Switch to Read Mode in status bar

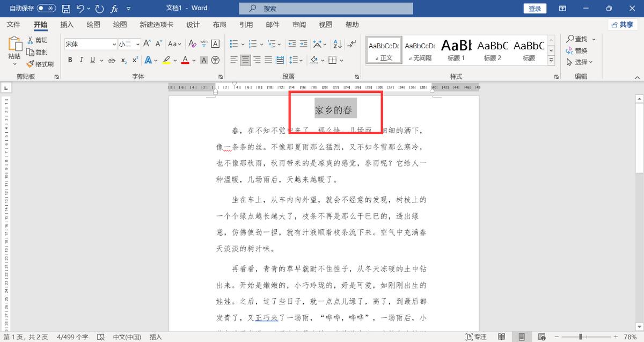501,336
